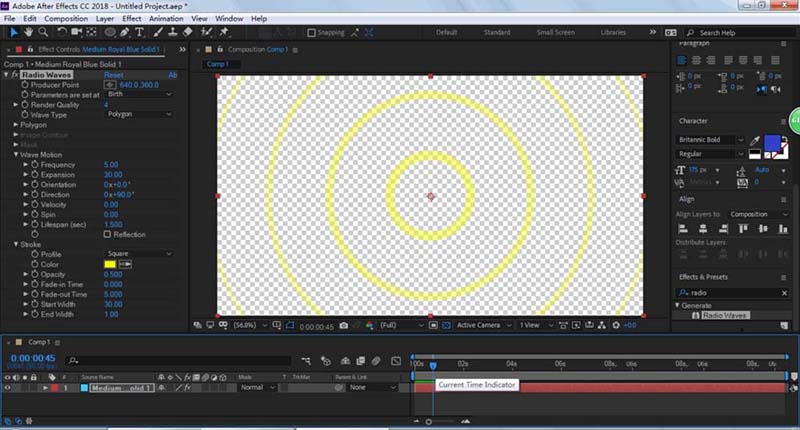Open the Composition menu

pyautogui.click(x=66, y=18)
